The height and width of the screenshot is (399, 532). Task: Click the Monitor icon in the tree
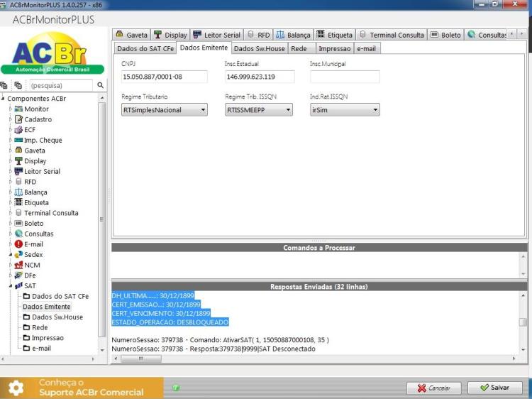[18, 109]
